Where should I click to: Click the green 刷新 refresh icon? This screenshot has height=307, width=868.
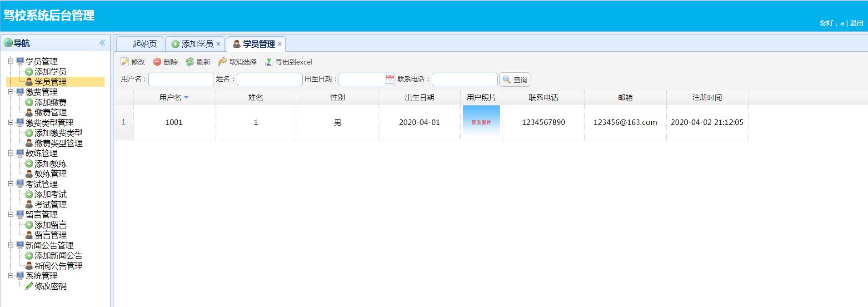tap(190, 62)
